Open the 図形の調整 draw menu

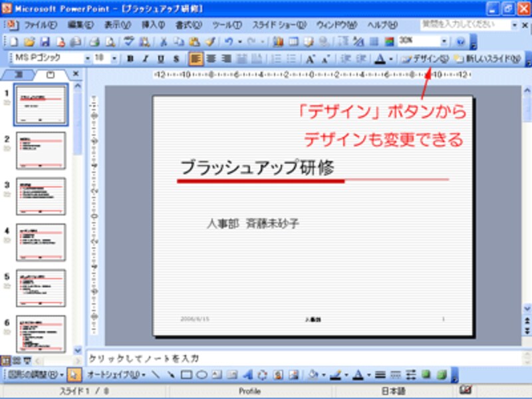(37, 374)
